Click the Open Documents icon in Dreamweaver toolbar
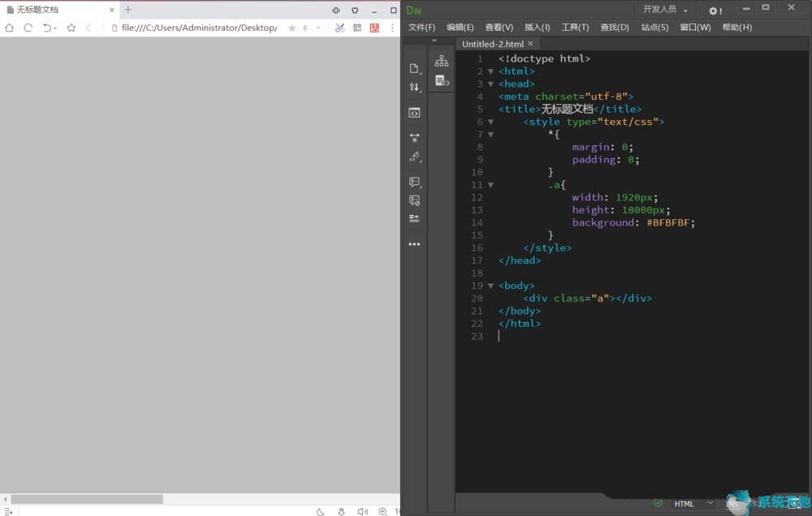 [414, 68]
